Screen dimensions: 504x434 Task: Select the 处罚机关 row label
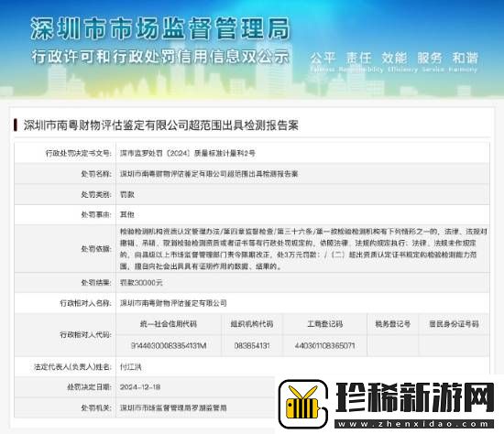coord(96,407)
